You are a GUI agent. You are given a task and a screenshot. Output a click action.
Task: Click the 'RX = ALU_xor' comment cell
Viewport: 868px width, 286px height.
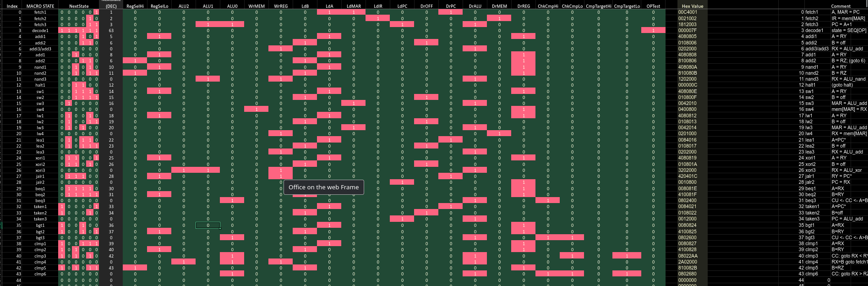click(846, 170)
